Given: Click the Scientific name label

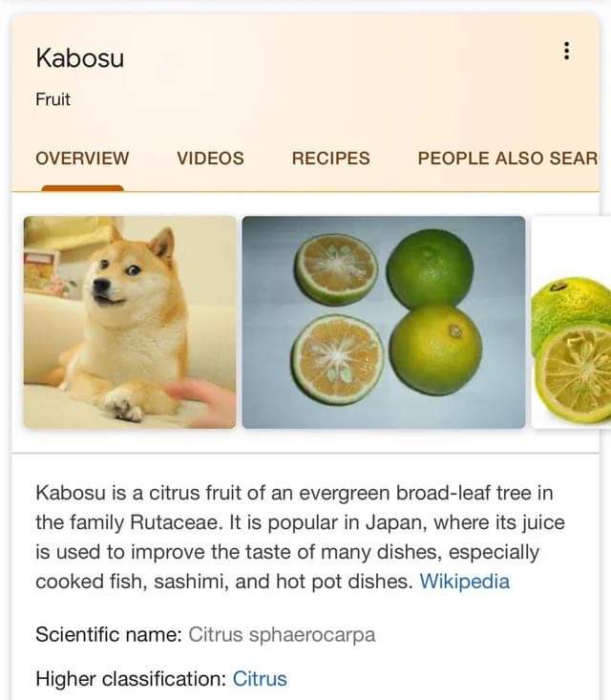Looking at the screenshot, I should [x=109, y=634].
